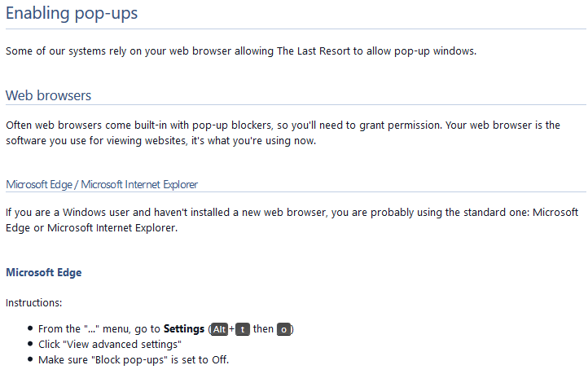Click "Microsoft Edge / Microsoft Internet Explorer" subheading

click(x=102, y=184)
